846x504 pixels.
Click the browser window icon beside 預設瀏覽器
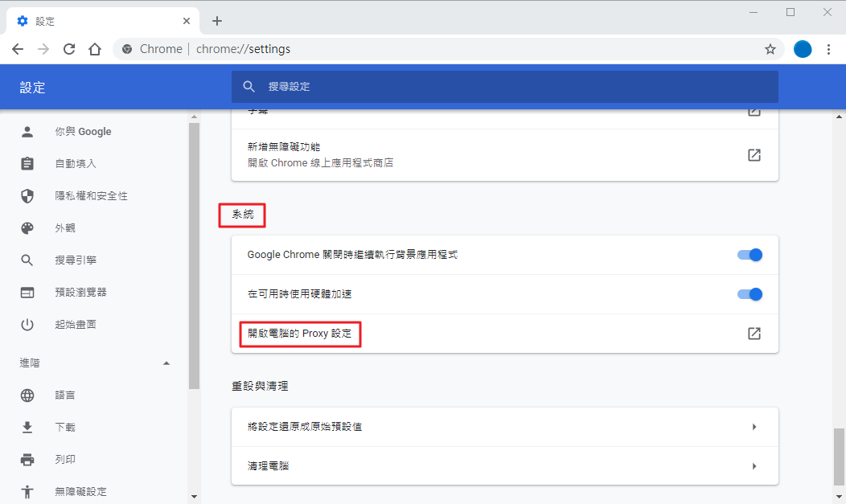click(27, 292)
